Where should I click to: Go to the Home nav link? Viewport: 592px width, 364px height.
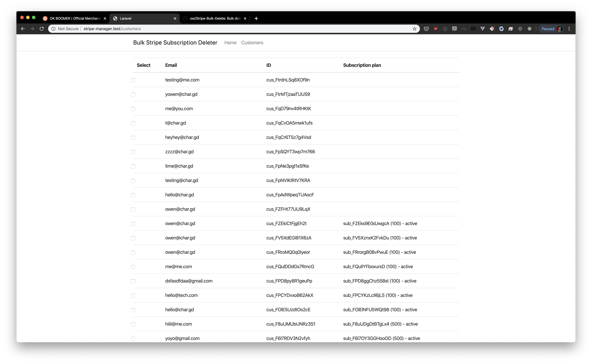tap(230, 43)
